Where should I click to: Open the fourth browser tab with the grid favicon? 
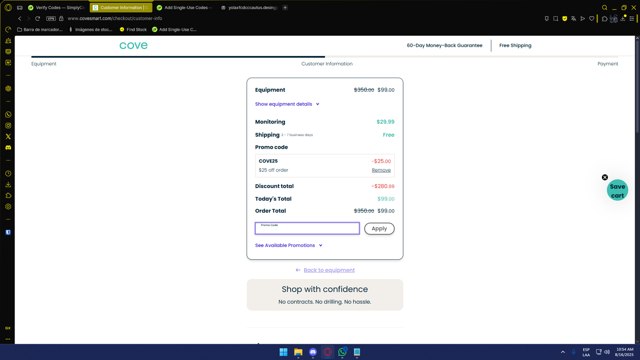pyautogui.click(x=249, y=7)
